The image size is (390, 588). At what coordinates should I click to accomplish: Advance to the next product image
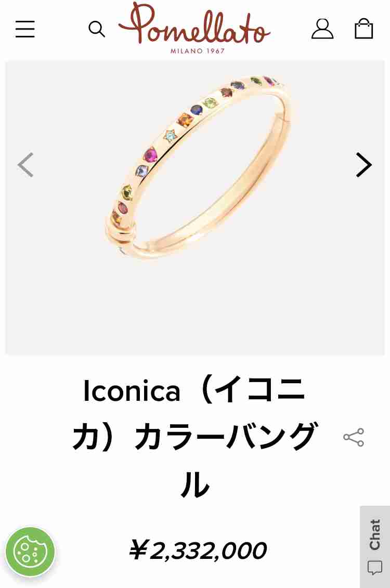[x=363, y=165]
